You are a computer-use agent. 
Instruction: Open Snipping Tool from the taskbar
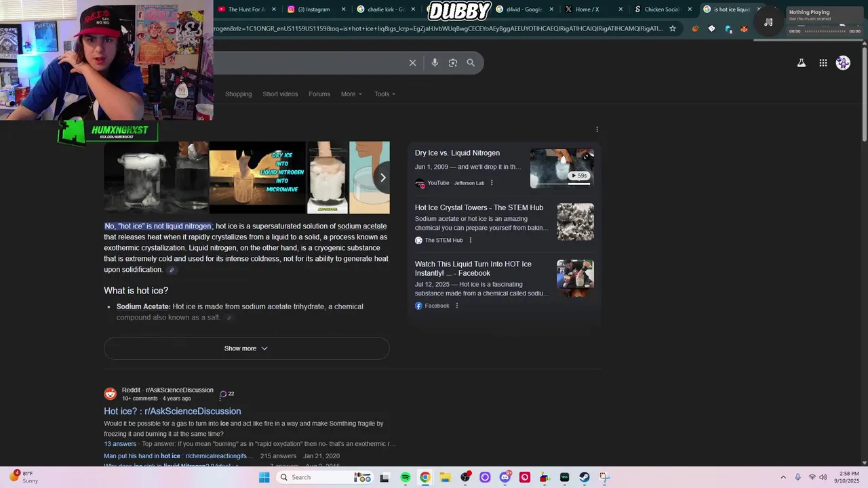tap(604, 477)
